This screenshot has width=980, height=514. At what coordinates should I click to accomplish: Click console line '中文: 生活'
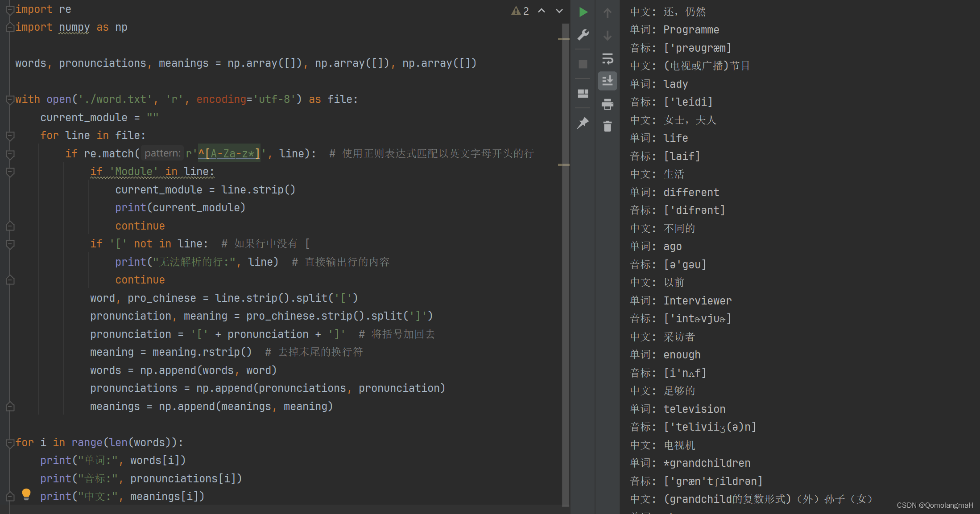point(657,174)
